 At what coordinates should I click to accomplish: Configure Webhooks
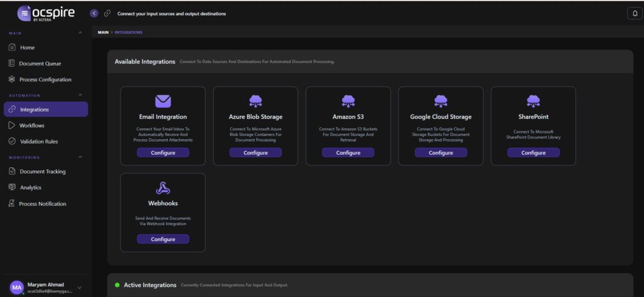(x=163, y=239)
